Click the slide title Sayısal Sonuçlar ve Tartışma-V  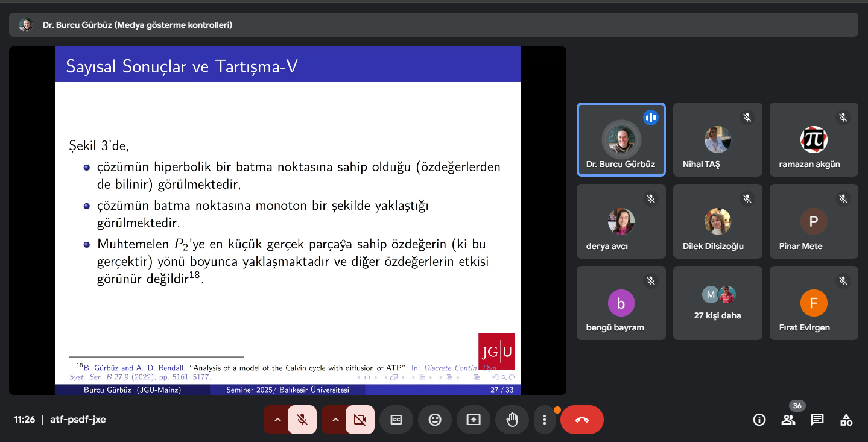[182, 66]
